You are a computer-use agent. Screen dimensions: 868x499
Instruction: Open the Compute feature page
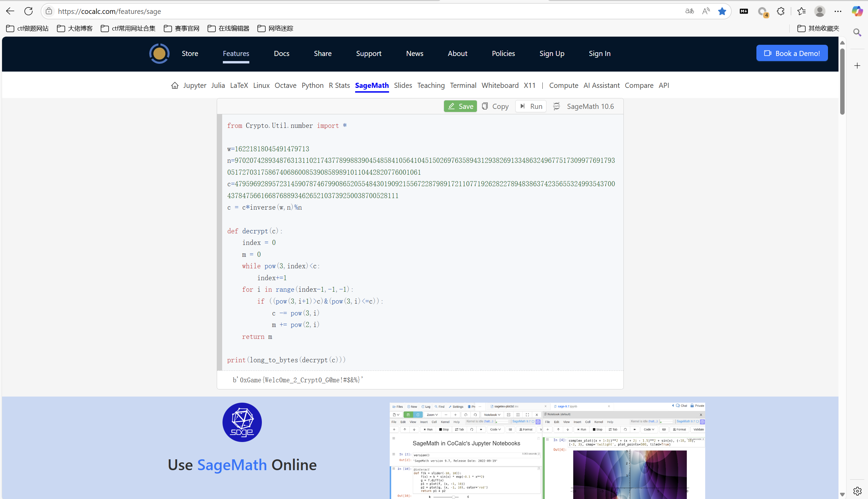coord(563,85)
